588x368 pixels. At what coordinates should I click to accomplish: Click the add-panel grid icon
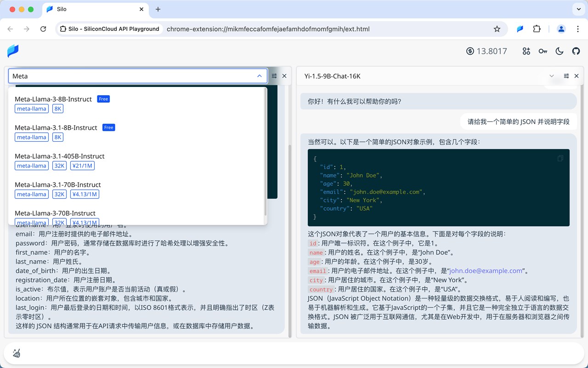[x=526, y=51]
